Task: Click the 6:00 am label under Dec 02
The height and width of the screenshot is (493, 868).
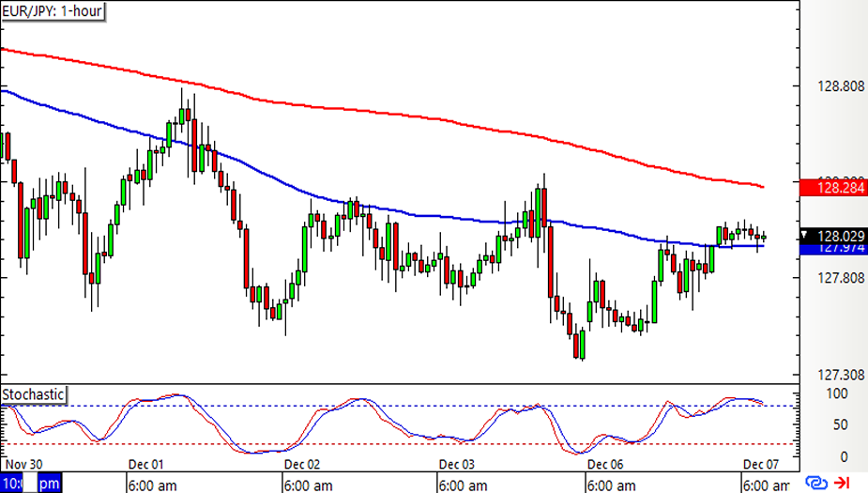Action: pyautogui.click(x=309, y=485)
